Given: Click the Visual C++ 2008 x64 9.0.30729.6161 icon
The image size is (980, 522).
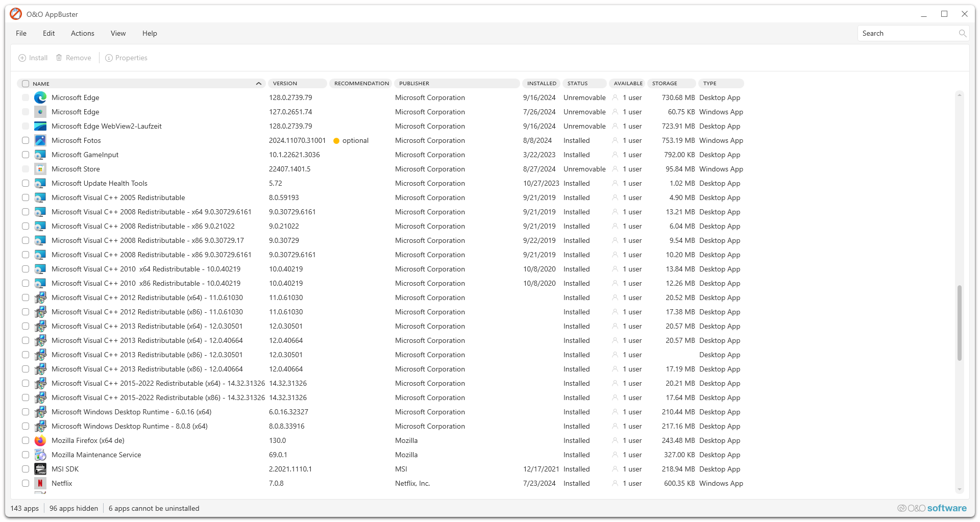Looking at the screenshot, I should (x=40, y=212).
